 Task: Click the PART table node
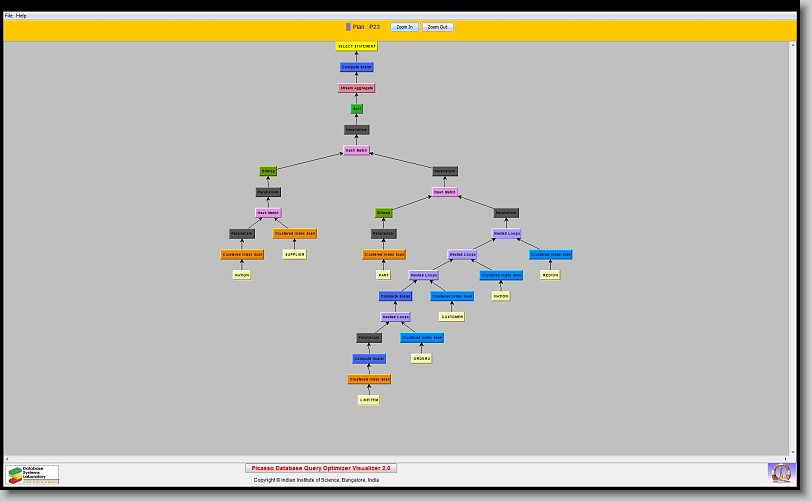tap(383, 275)
